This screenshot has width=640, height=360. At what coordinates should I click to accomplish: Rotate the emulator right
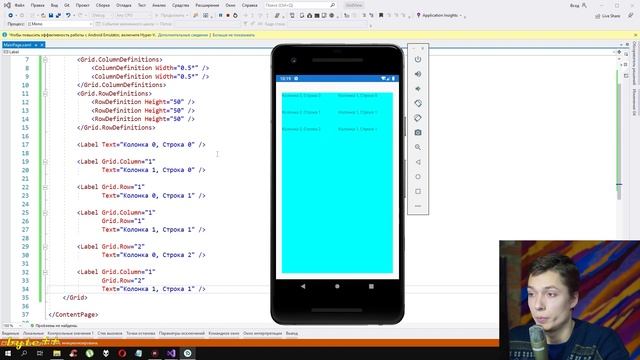point(418,118)
